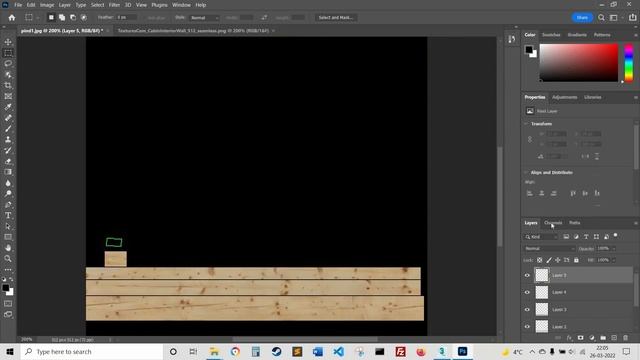Click the Feather input field
The image size is (640, 360).
coord(127,18)
